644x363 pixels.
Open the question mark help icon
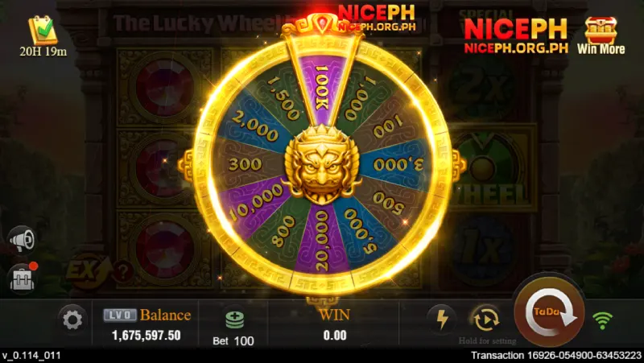[123, 271]
